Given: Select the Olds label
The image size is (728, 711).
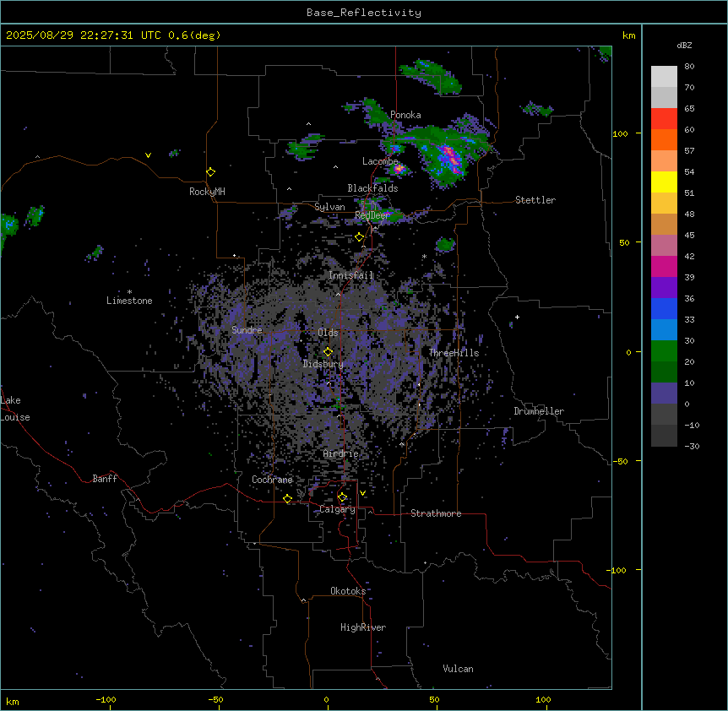Looking at the screenshot, I should tap(328, 333).
